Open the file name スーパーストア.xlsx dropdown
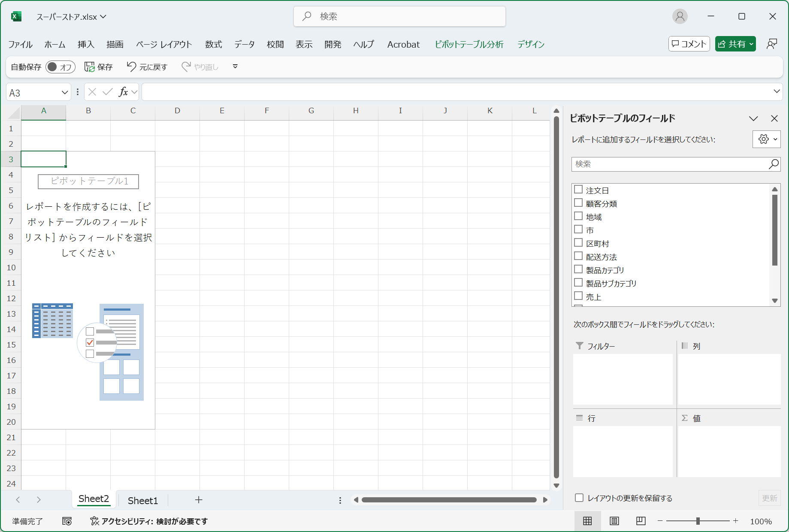Viewport: 789px width, 532px height. (103, 17)
